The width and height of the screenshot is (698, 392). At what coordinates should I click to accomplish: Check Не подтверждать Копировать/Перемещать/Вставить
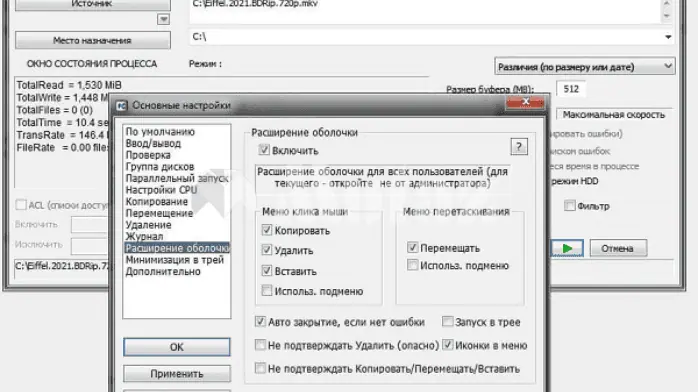(260, 368)
